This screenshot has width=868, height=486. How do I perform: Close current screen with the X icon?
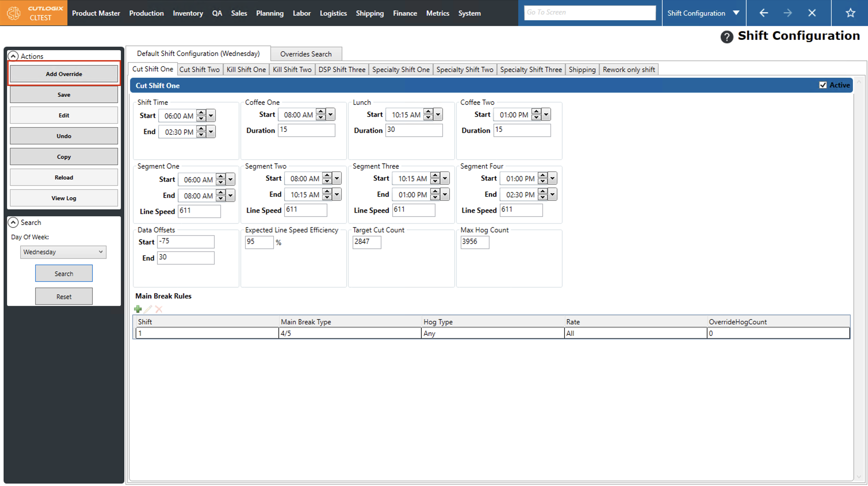812,13
